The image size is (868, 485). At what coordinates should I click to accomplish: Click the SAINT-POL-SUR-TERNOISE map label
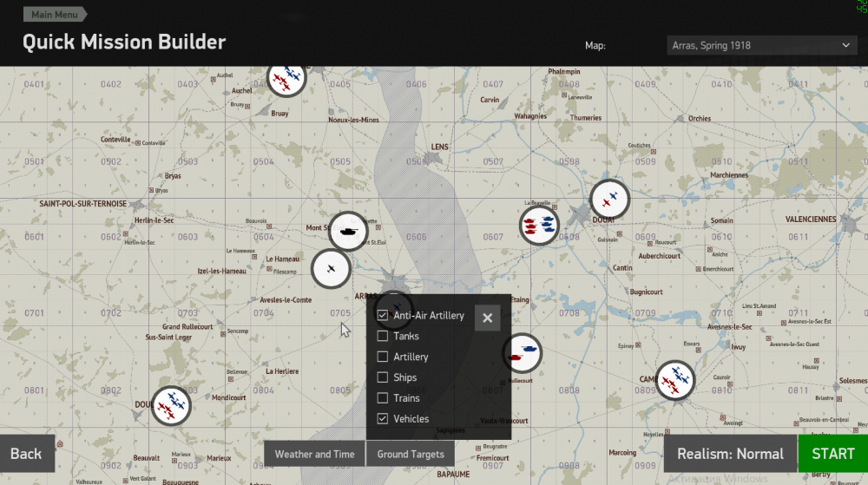[83, 204]
